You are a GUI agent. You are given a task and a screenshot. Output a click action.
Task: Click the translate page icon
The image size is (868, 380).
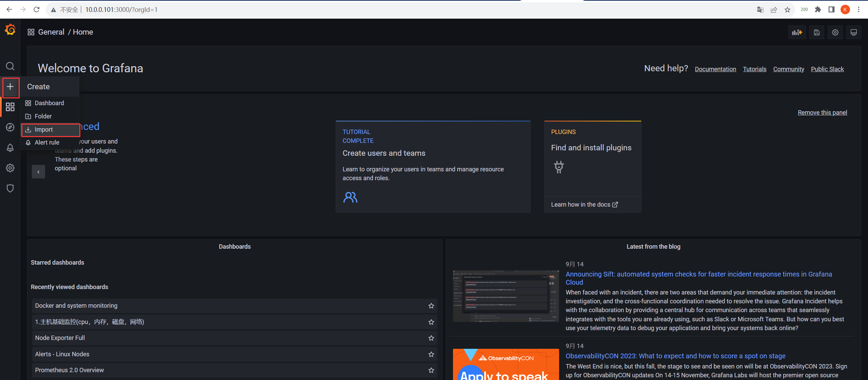coord(760,9)
